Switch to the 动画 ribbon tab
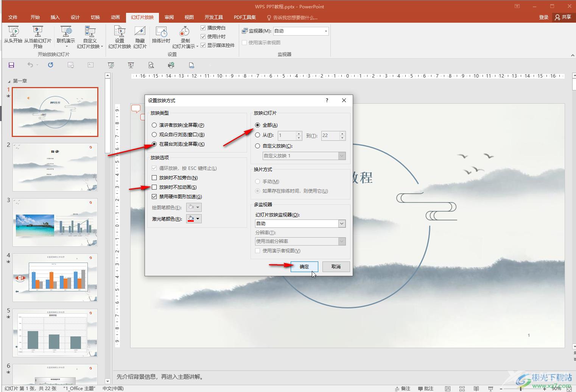Screen dimensions: 576x392 (115, 17)
